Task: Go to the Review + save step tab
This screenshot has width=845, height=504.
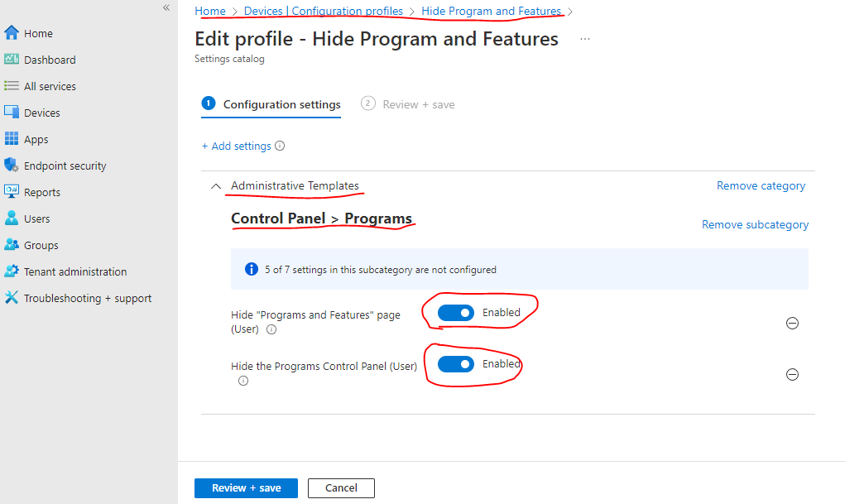Action: pyautogui.click(x=408, y=104)
